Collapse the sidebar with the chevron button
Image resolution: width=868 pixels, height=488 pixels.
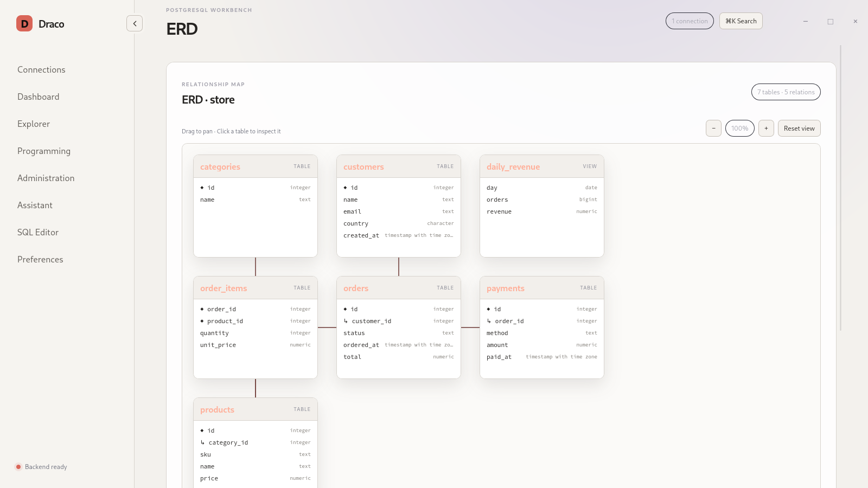point(135,23)
